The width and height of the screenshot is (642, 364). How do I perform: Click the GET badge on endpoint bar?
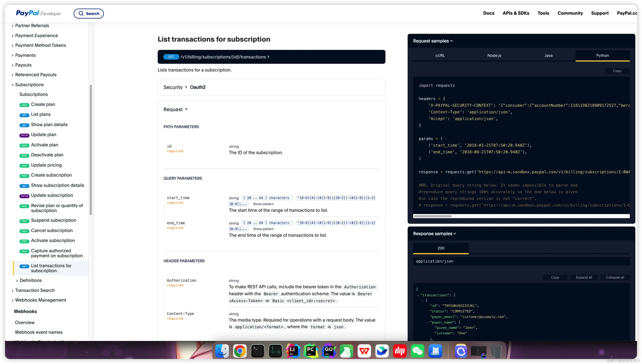point(171,57)
